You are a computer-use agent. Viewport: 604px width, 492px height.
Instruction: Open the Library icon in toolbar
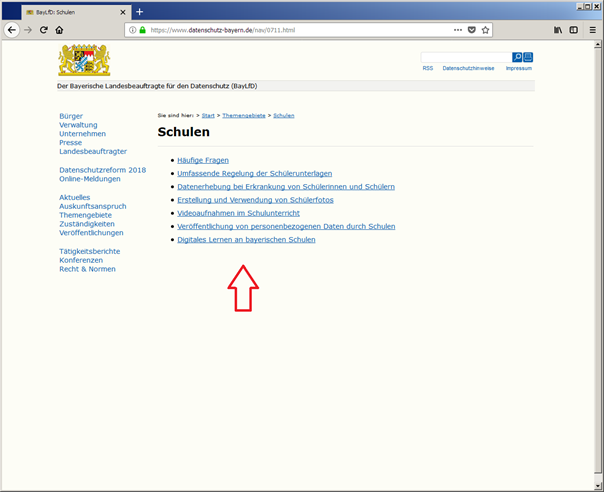558,30
